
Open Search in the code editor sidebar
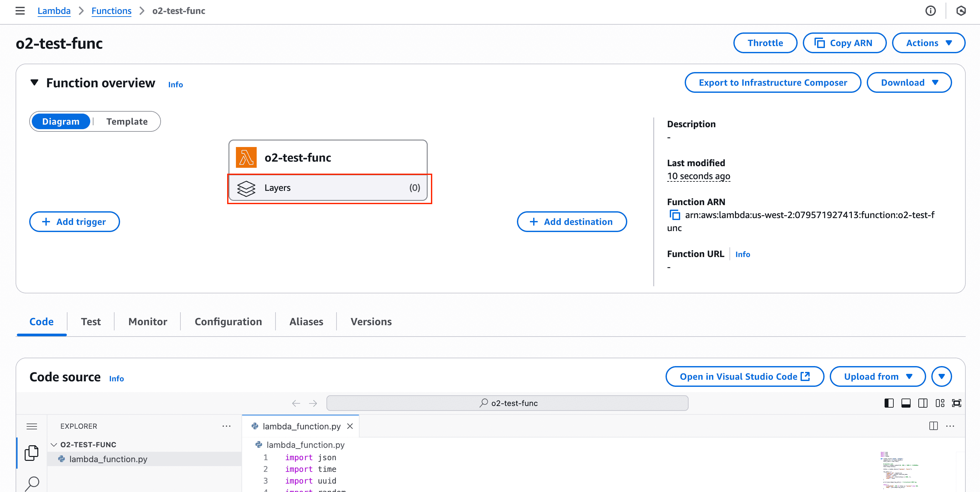point(31,483)
